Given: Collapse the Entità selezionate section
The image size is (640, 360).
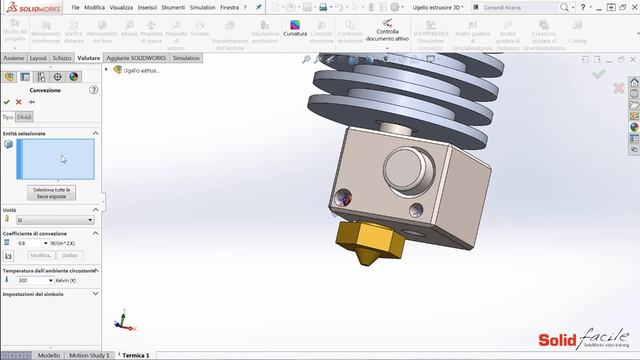Looking at the screenshot, I should pos(95,133).
